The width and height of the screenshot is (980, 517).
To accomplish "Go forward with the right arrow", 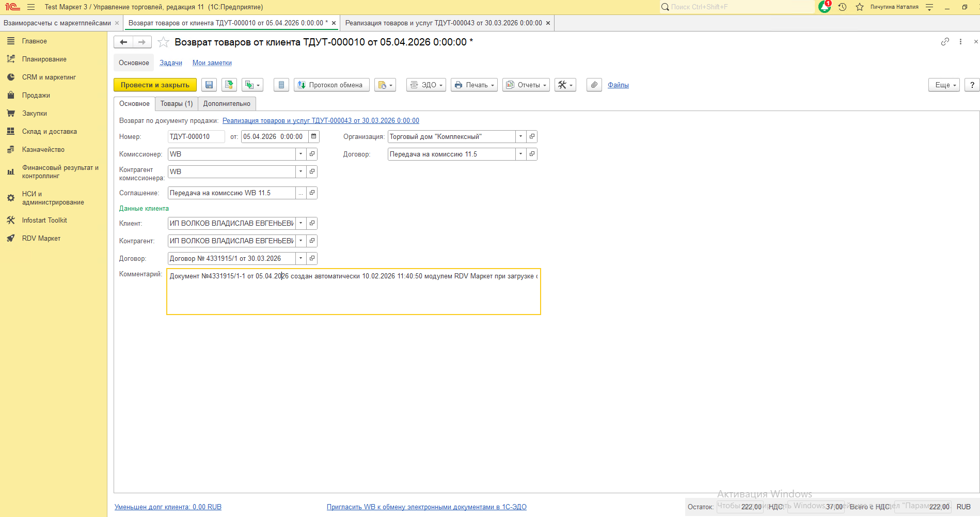I will tap(142, 42).
